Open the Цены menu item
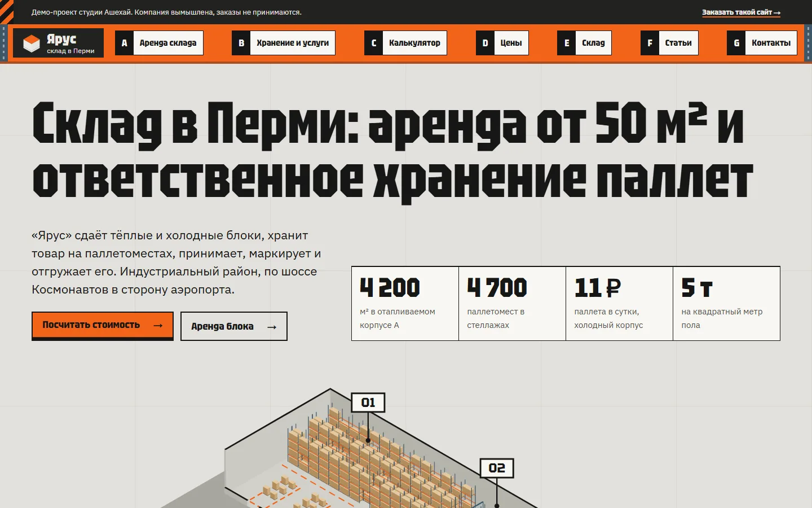Viewport: 812px width, 508px height. point(502,43)
